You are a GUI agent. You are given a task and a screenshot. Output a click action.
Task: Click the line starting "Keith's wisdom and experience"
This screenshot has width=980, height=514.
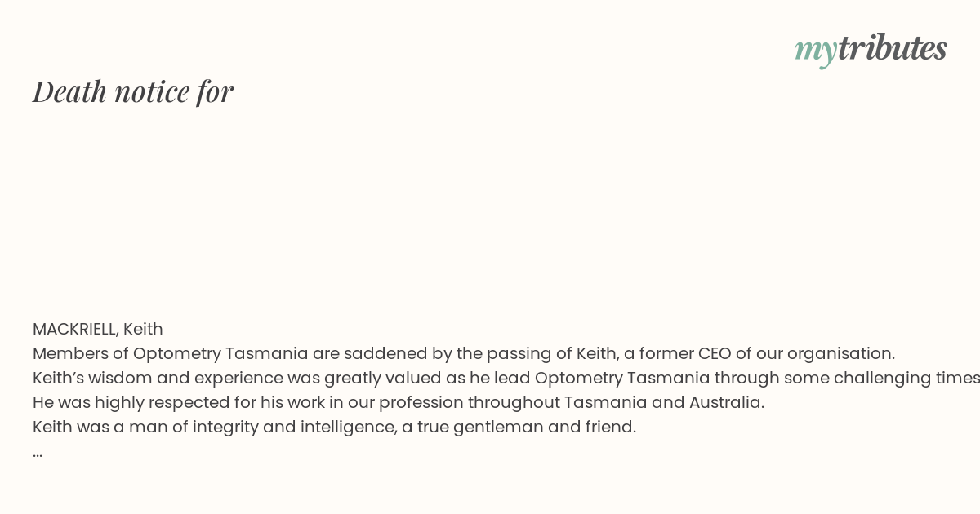pyautogui.click(x=506, y=378)
